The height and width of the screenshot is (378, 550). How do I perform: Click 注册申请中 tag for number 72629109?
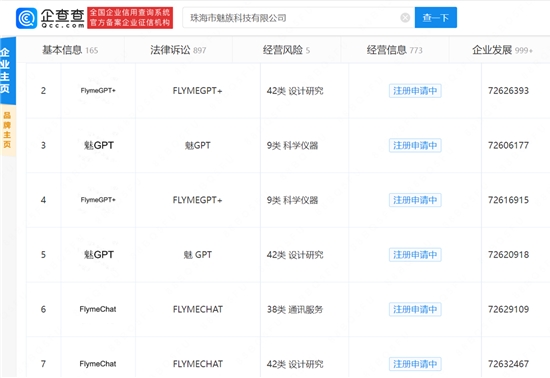[415, 310]
